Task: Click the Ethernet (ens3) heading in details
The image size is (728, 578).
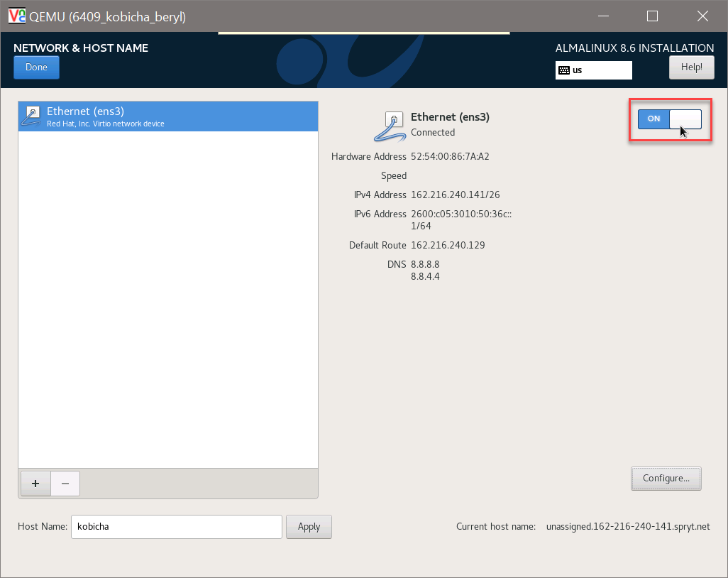Action: click(x=450, y=117)
